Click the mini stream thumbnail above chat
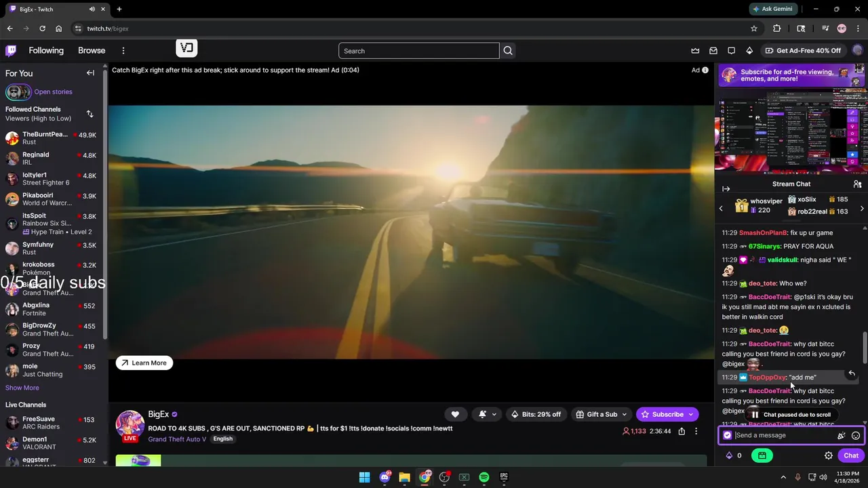Viewport: 868px width, 488px height. (x=791, y=130)
